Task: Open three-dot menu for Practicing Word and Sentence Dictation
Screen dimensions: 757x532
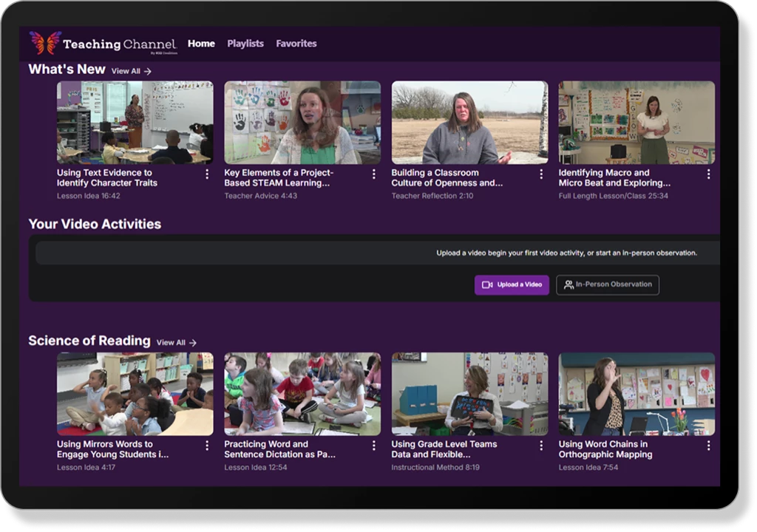Action: [x=374, y=446]
